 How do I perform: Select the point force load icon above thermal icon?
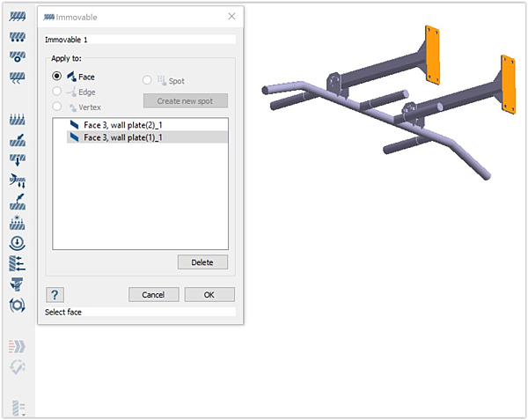pos(18,202)
